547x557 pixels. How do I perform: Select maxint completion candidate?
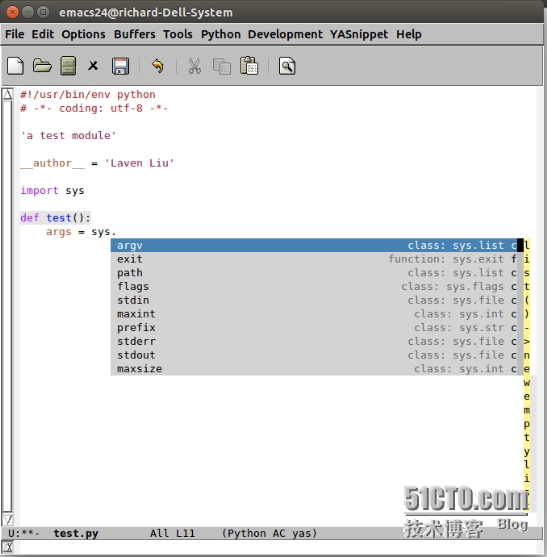tap(314, 314)
